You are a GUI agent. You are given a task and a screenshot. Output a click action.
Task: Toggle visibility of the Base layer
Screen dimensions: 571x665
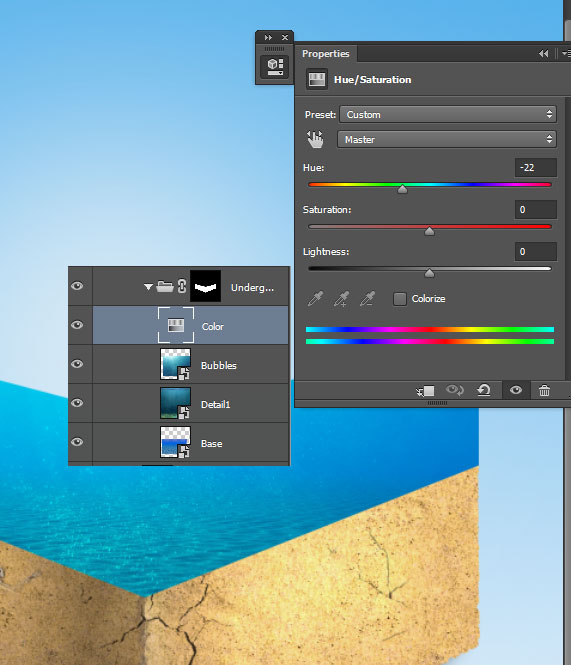click(77, 442)
